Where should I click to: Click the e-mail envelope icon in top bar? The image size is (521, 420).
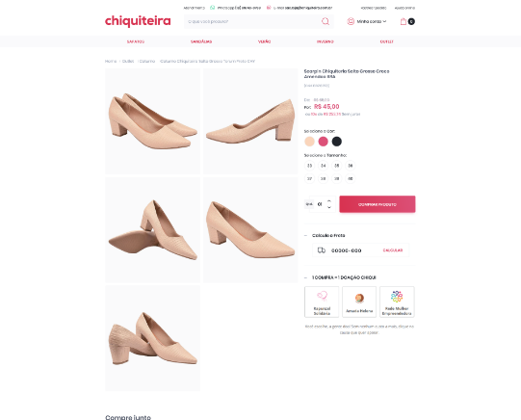(269, 8)
